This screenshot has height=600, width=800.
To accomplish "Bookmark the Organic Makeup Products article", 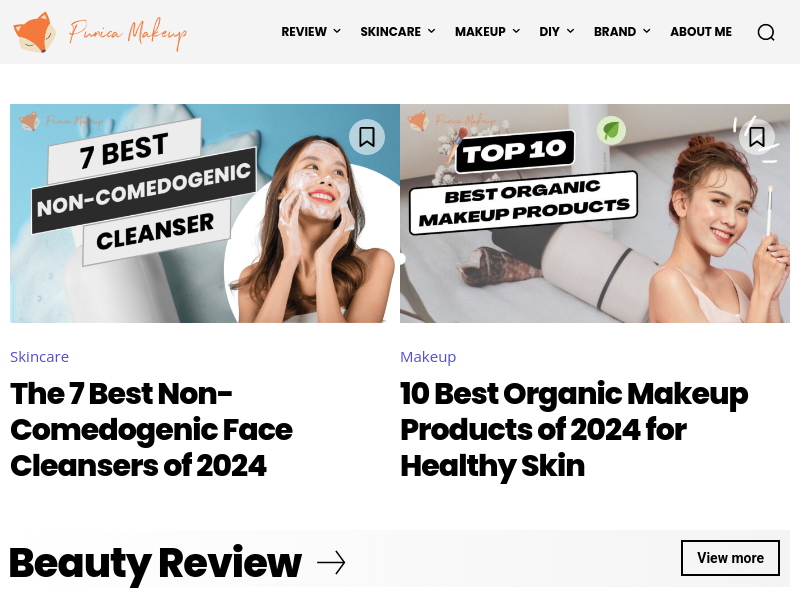I will point(757,137).
